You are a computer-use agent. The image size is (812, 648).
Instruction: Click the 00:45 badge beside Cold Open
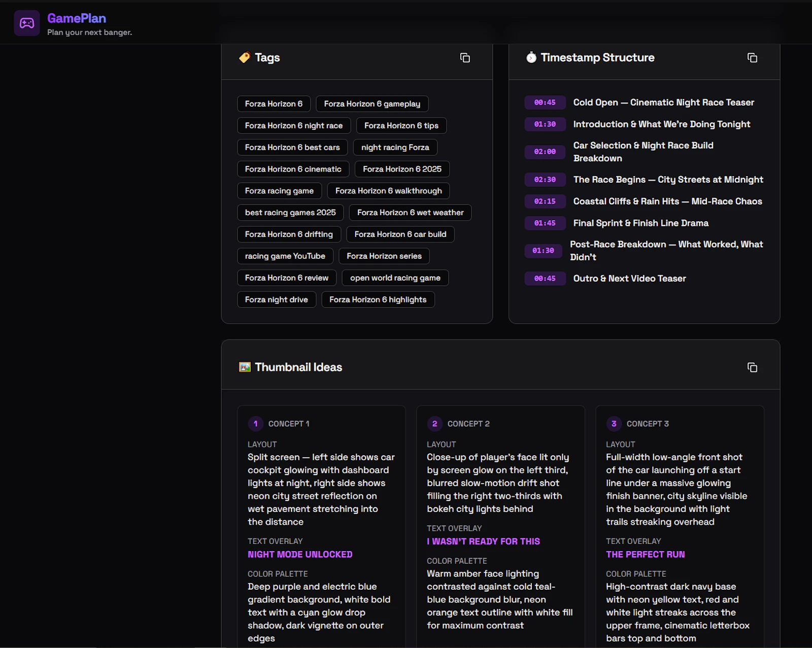point(545,103)
